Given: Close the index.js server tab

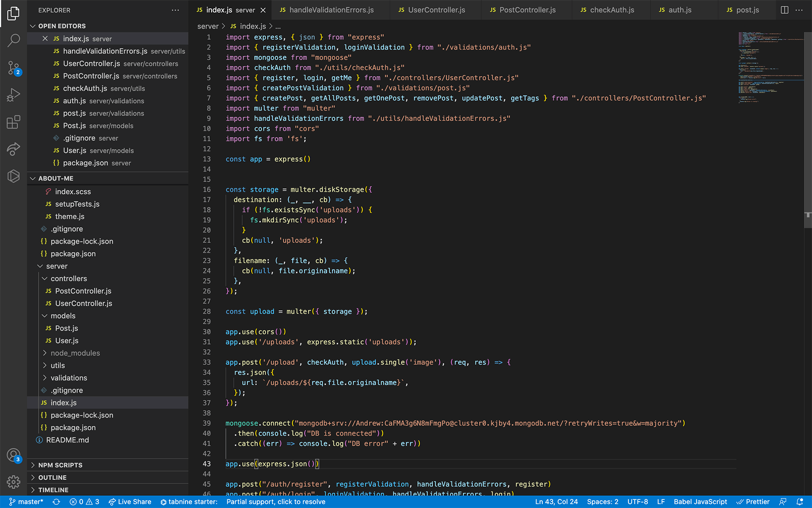Looking at the screenshot, I should [263, 10].
